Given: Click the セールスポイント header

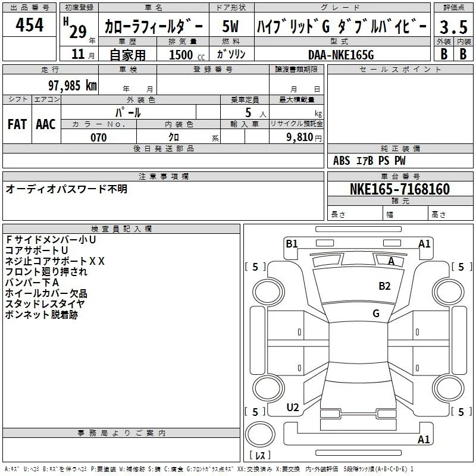Looking at the screenshot, I should point(400,69).
